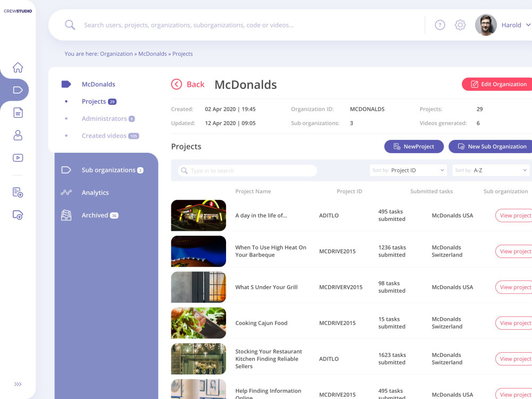
Task: Open Archived section
Action: pyautogui.click(x=100, y=215)
